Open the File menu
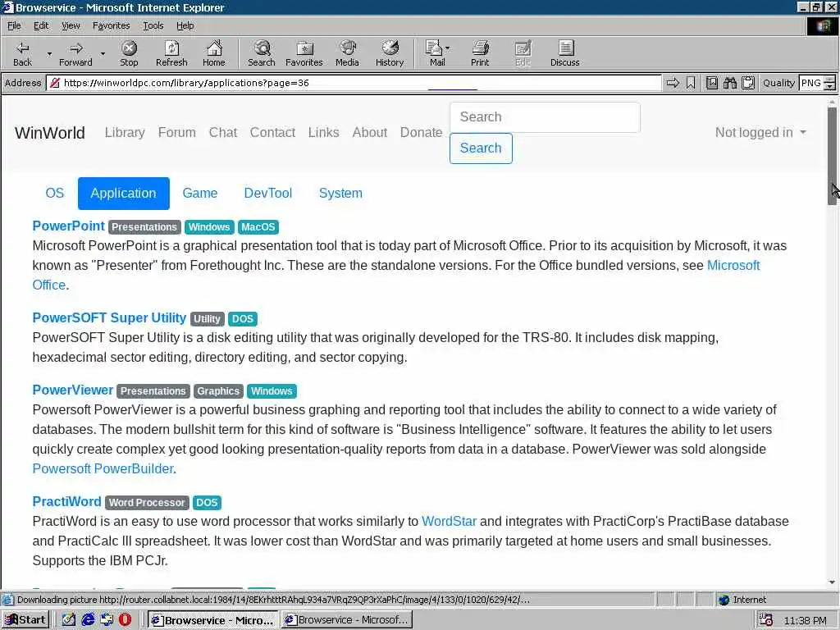The image size is (840, 630). tap(14, 25)
